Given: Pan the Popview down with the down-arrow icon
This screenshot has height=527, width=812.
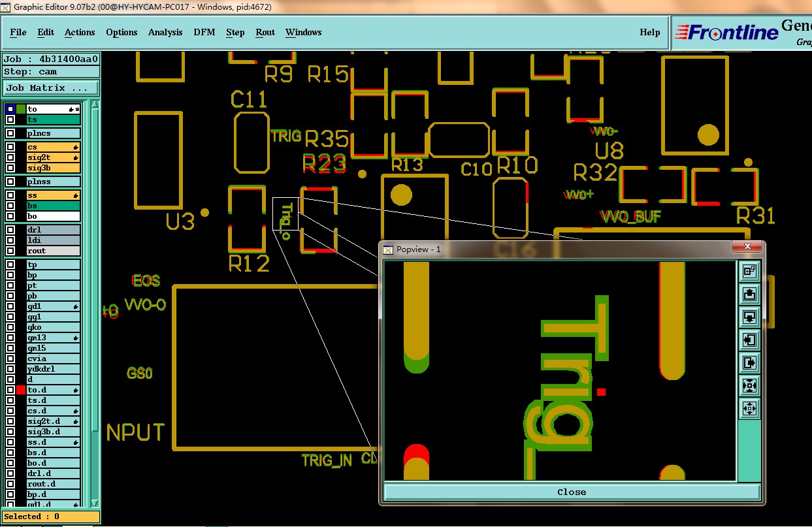Looking at the screenshot, I should [x=749, y=317].
